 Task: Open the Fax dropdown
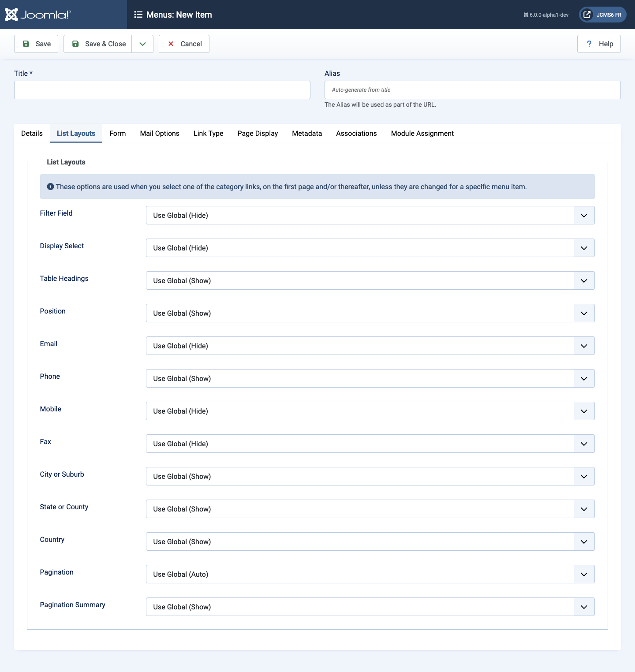(370, 444)
